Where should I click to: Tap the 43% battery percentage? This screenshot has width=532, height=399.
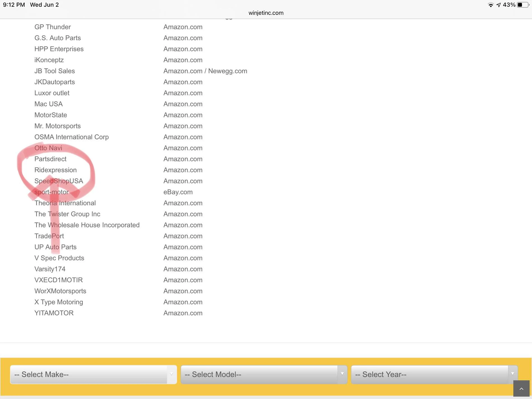(509, 5)
